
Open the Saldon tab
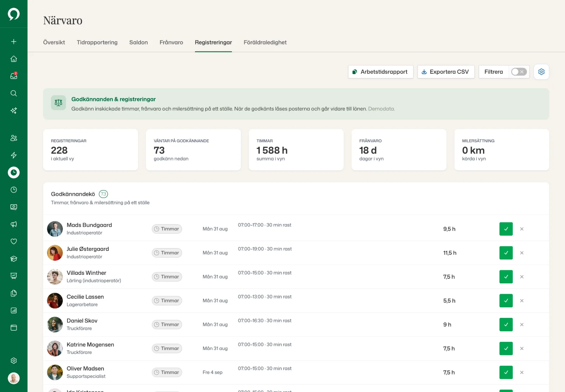138,42
